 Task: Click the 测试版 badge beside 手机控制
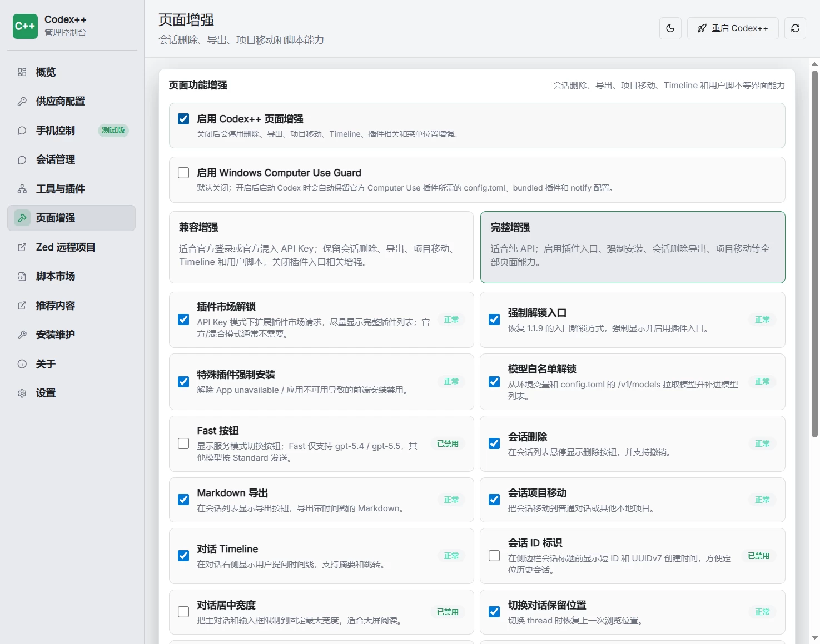pyautogui.click(x=113, y=131)
